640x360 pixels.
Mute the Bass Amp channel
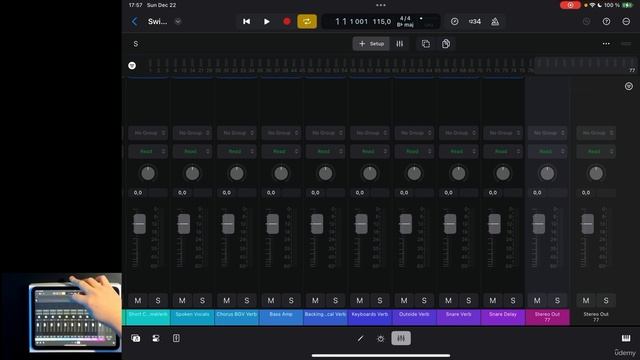(x=271, y=301)
